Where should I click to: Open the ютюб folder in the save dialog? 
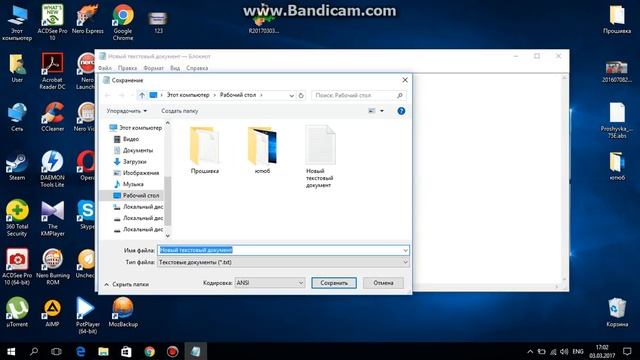point(262,150)
